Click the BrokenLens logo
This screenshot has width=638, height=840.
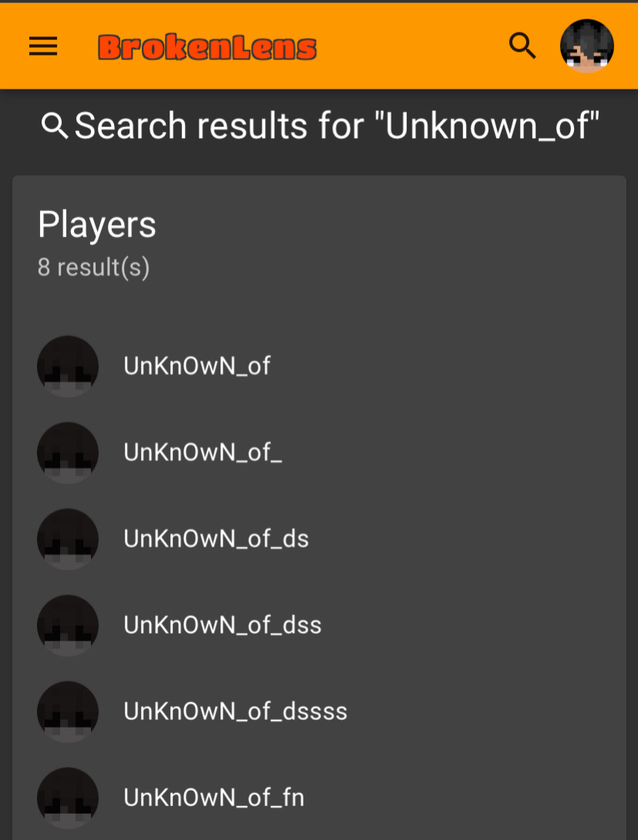pyautogui.click(x=207, y=47)
